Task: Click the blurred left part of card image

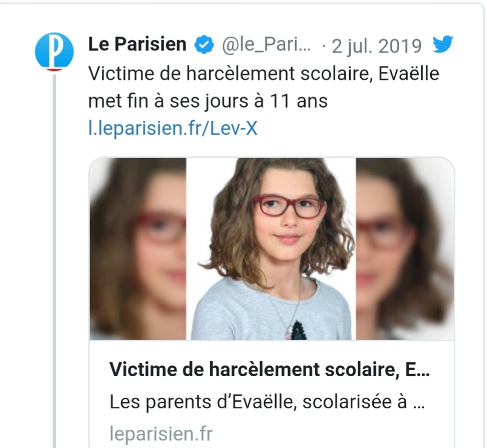Action: coord(138,249)
